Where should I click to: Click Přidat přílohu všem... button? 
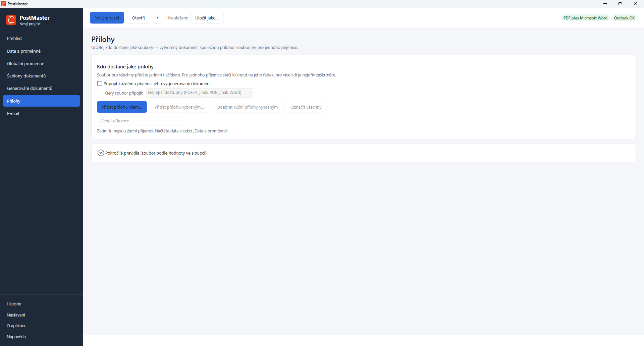pyautogui.click(x=122, y=107)
